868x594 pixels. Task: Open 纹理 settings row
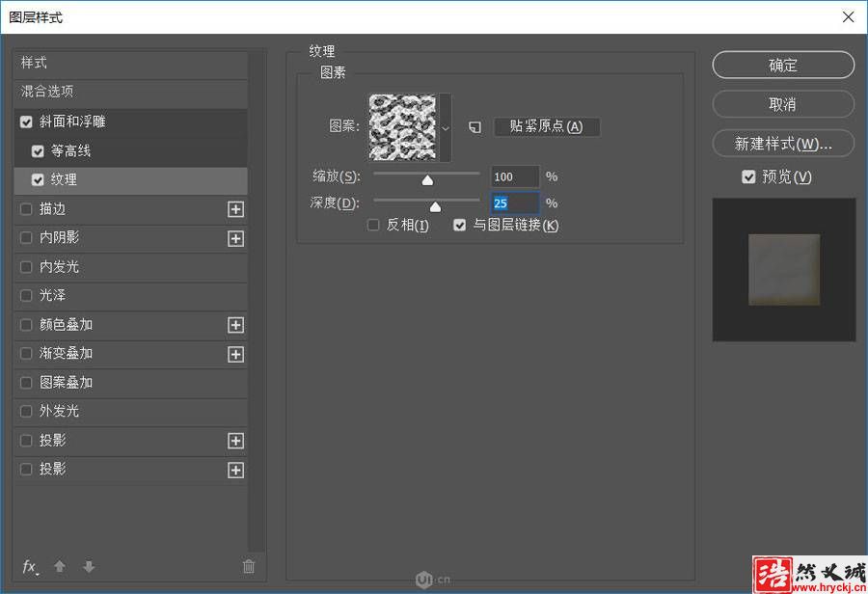point(130,180)
